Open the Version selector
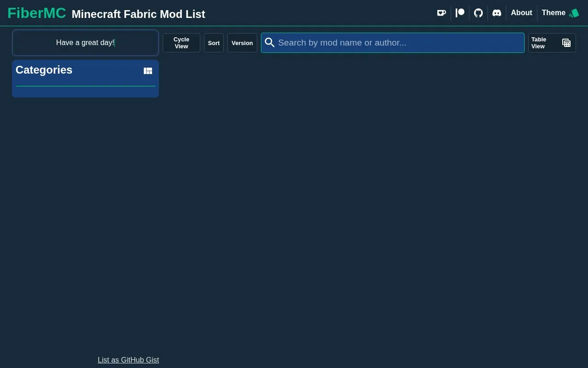Viewport: 588px width, 368px height. coord(242,43)
